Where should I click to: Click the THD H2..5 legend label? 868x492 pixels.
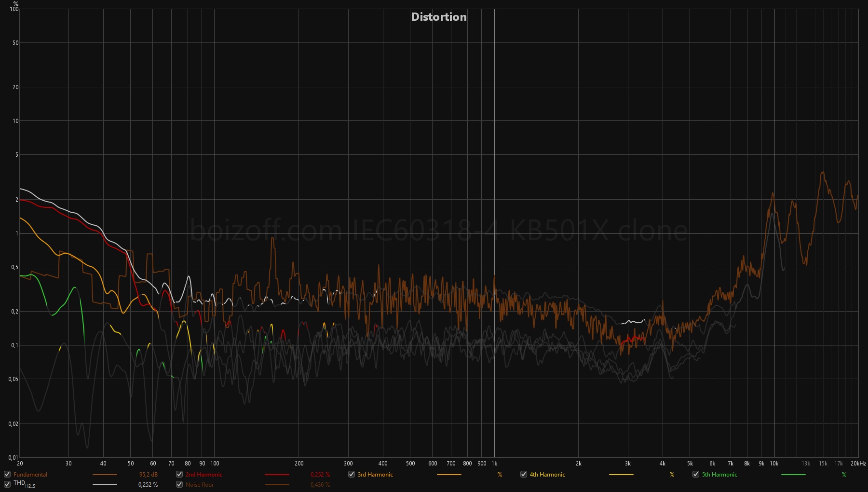coord(24,484)
